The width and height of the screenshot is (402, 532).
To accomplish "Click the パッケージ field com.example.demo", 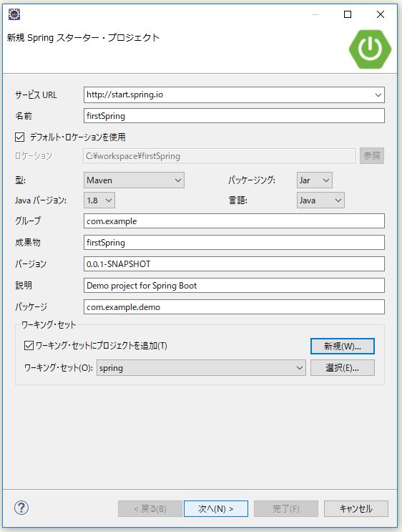I will coord(234,306).
